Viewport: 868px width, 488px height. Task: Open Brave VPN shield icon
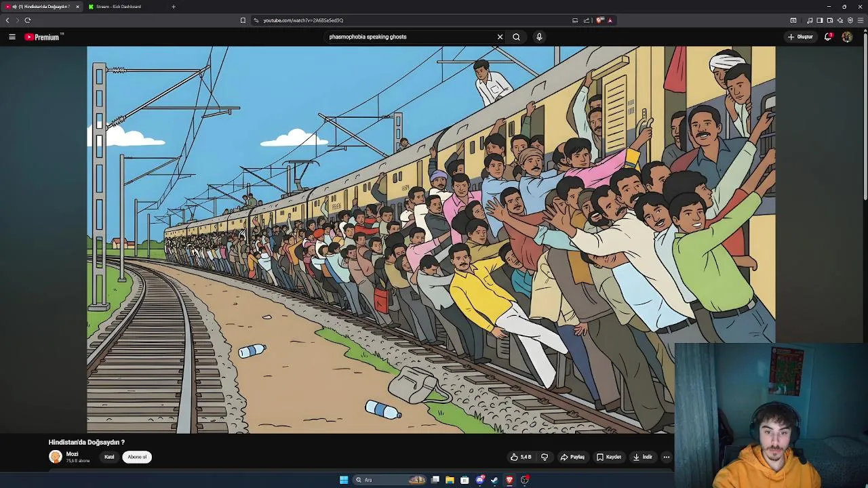tap(850, 20)
